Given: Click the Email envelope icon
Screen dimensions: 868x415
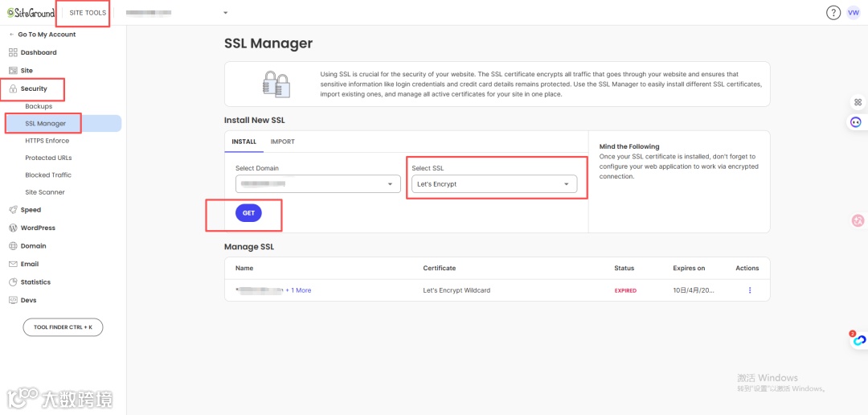Looking at the screenshot, I should tap(14, 265).
